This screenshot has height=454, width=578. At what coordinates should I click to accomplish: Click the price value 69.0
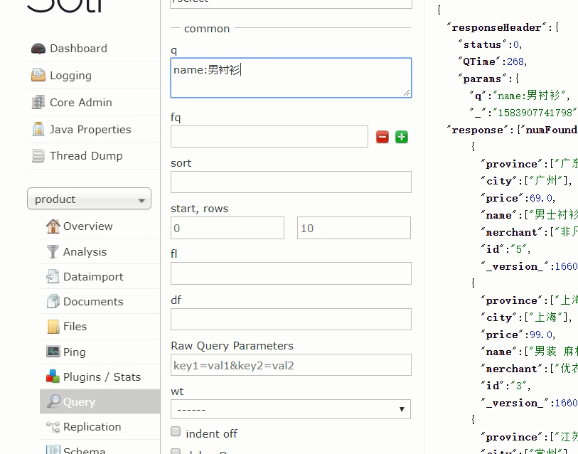point(541,198)
